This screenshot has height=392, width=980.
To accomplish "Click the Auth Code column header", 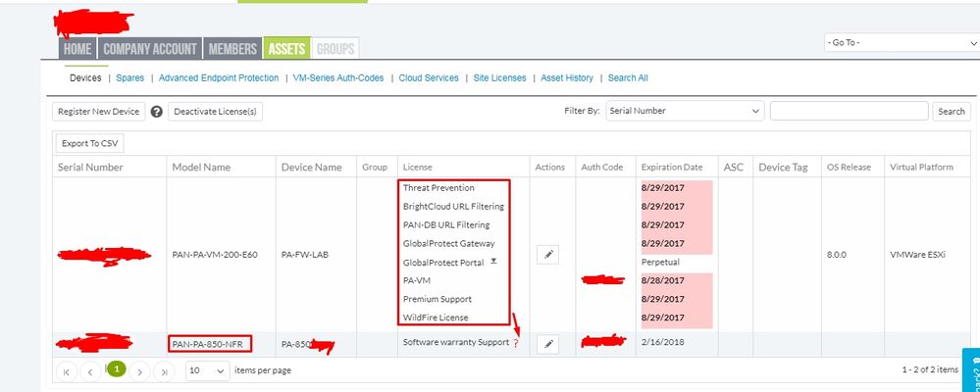I will [x=602, y=167].
